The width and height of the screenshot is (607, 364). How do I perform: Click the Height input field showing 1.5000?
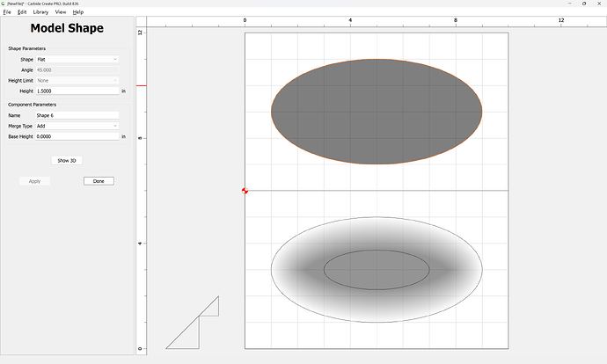77,91
